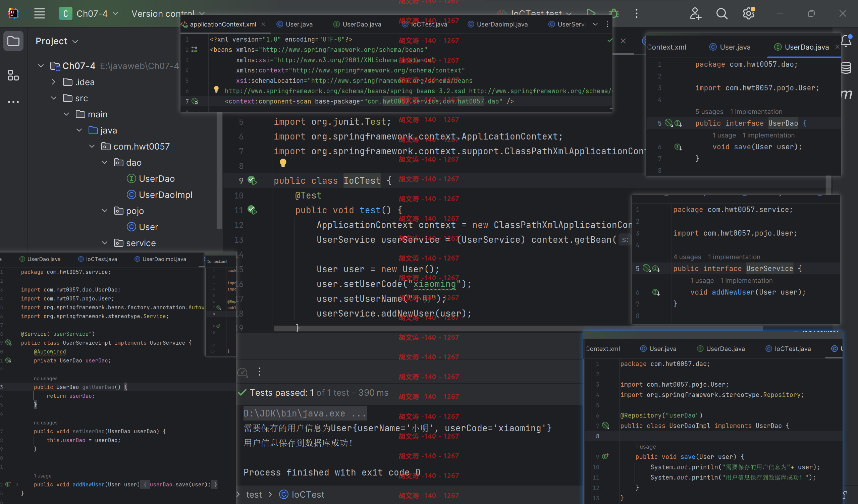The width and height of the screenshot is (858, 504).
Task: Expand folded addNewUser method body arrow
Action: (x=17, y=484)
